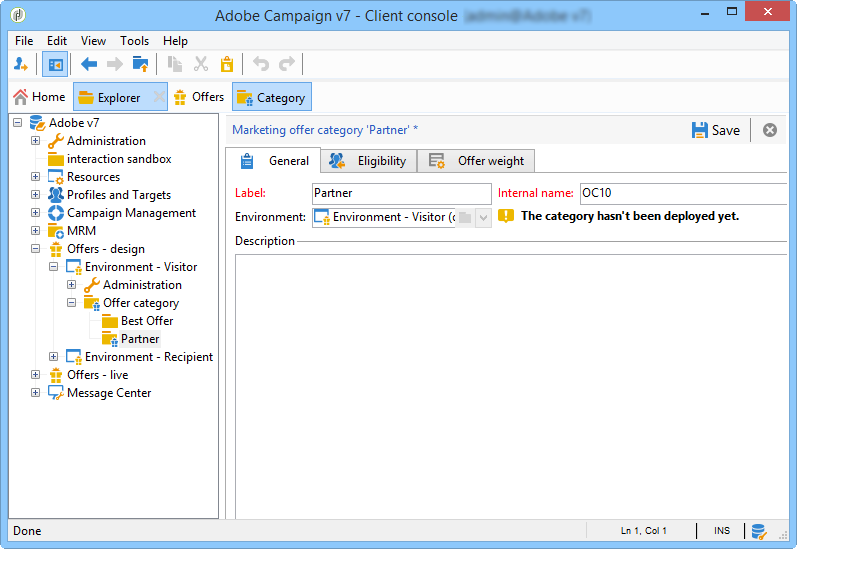The image size is (844, 584).
Task: Click the folder icon in Environment field
Action: coord(465,217)
